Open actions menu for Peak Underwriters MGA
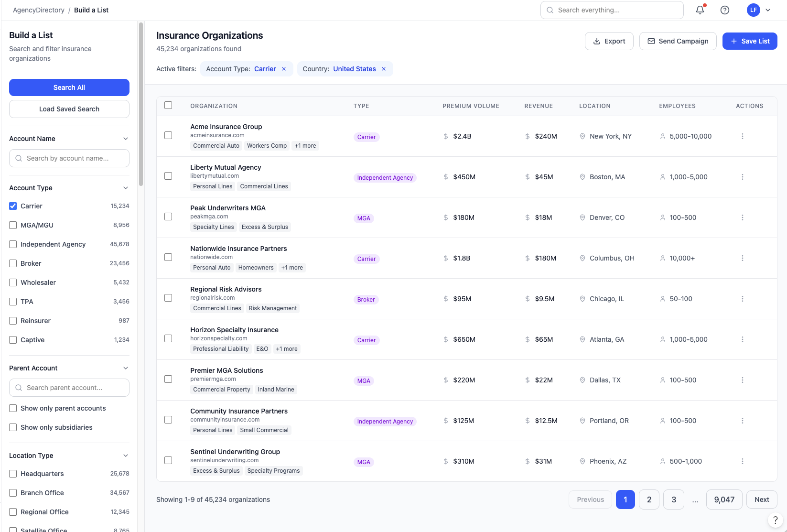 coord(743,217)
